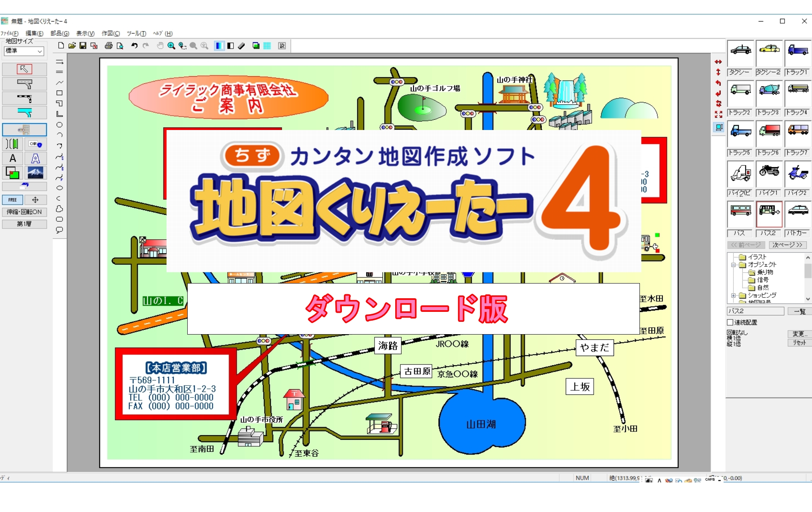
Task: Enable the 連続配置 checkbox
Action: [730, 322]
